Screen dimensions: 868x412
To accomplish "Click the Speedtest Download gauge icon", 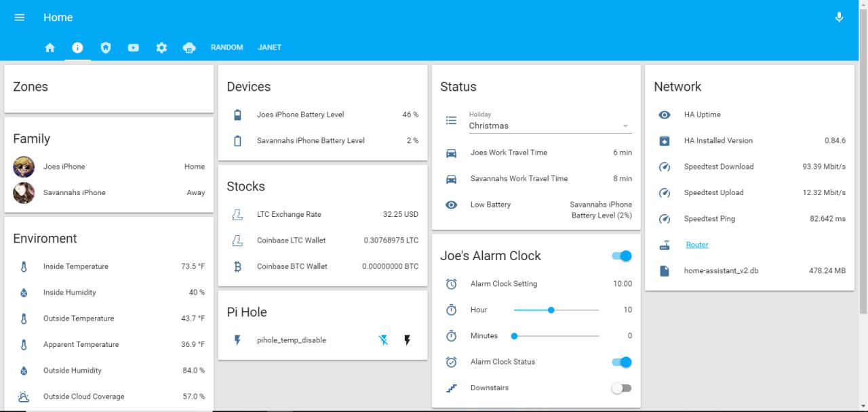I will coord(665,167).
